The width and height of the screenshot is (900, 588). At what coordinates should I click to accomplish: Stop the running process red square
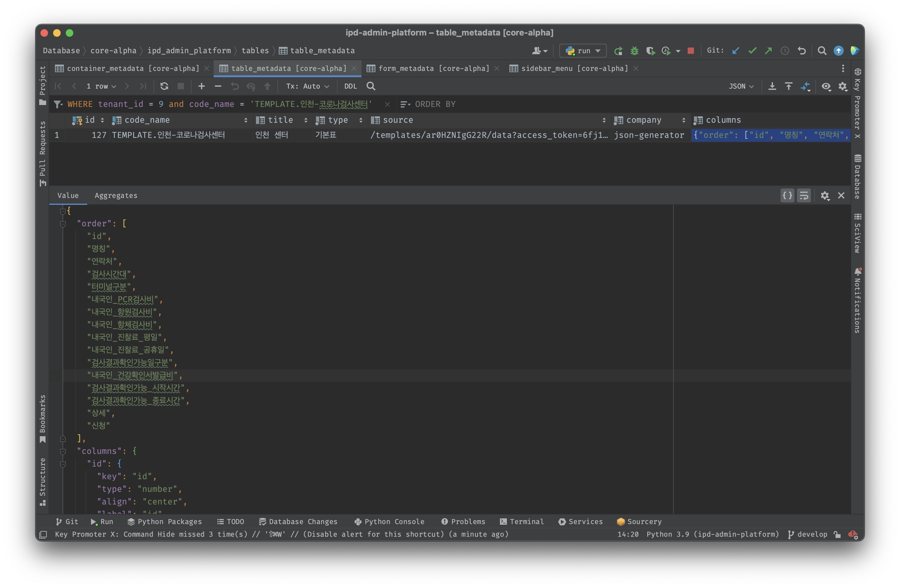(690, 51)
